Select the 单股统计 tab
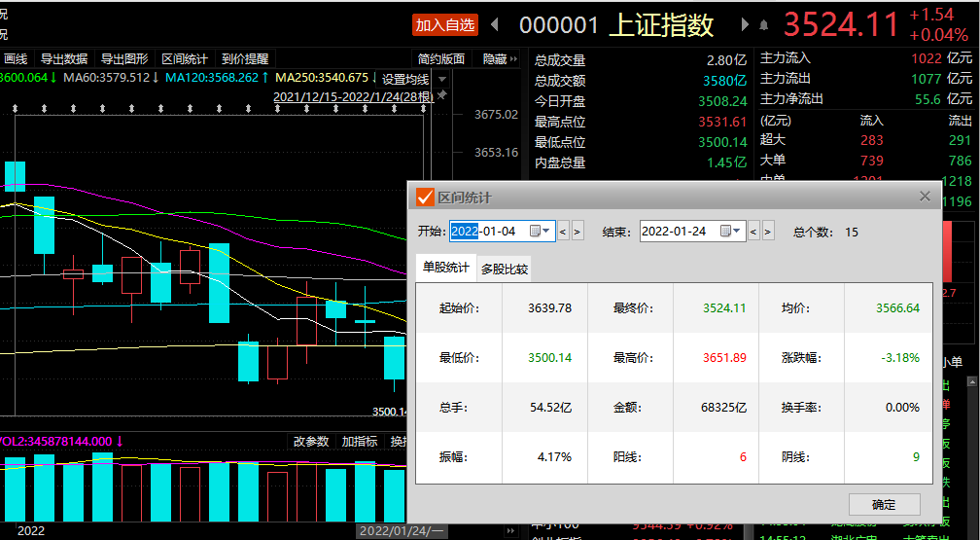This screenshot has width=980, height=540. click(x=445, y=269)
